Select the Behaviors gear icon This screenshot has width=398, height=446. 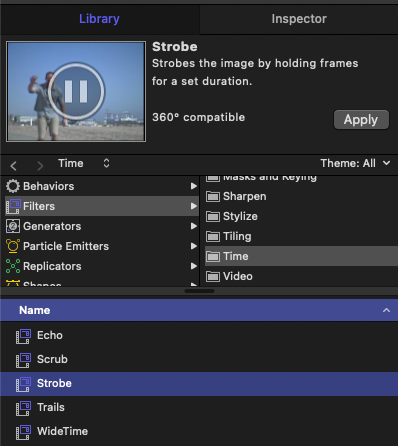[x=13, y=186]
